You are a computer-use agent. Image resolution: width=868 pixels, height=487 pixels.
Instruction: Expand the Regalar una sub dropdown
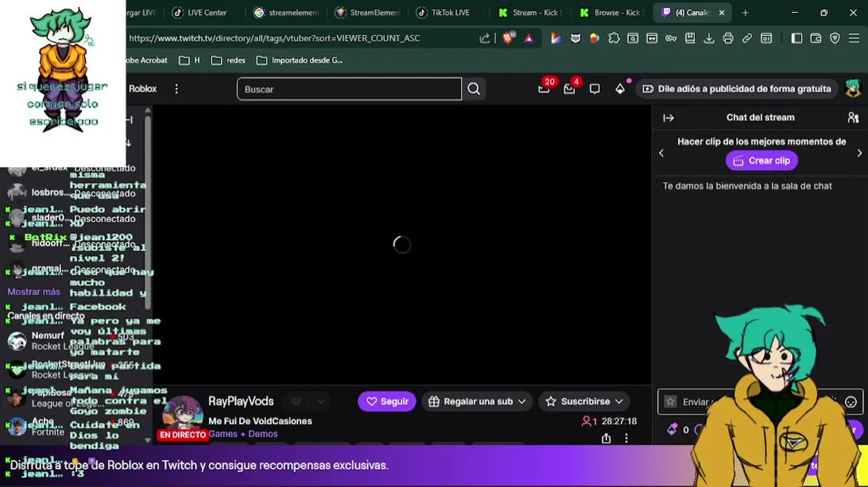click(477, 401)
